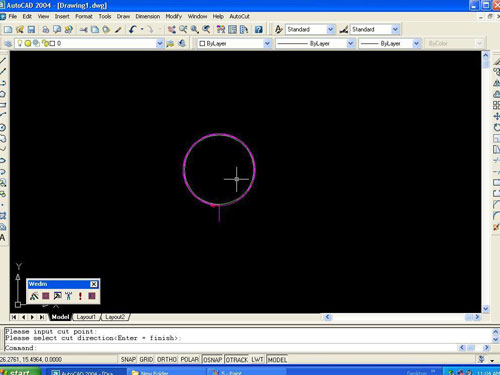This screenshot has width=500, height=375.
Task: Click the Publish icon
Action: (69, 30)
